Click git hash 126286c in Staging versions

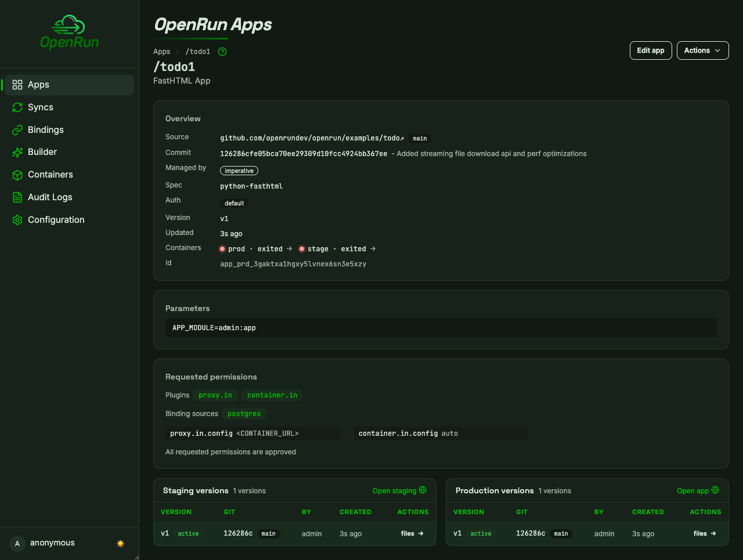[238, 533]
